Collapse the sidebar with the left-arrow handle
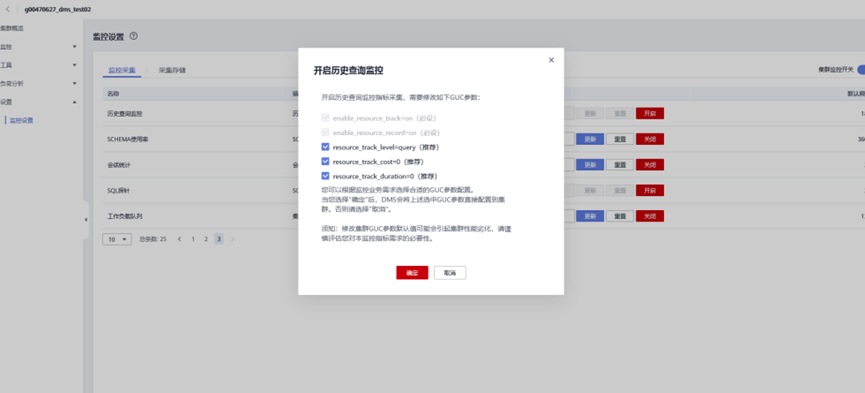Viewport: 865px width, 393px height. tap(86, 220)
